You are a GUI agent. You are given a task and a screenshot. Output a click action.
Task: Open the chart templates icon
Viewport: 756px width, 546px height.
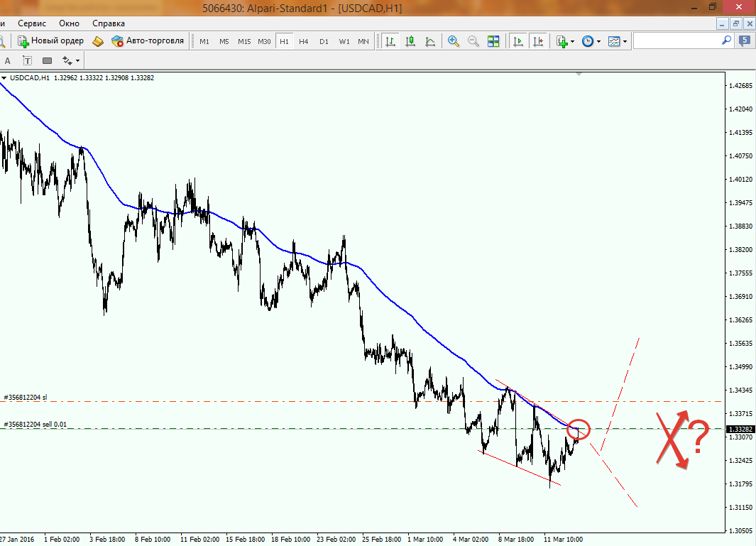pos(614,41)
